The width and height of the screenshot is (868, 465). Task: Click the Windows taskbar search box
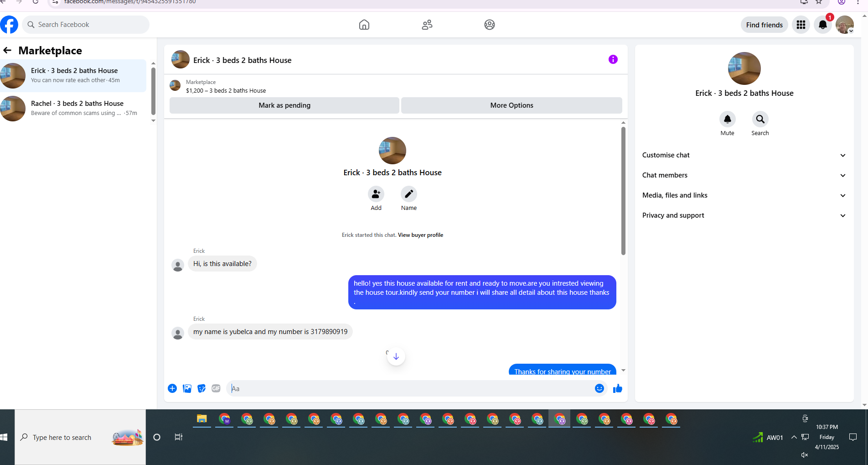pyautogui.click(x=80, y=437)
